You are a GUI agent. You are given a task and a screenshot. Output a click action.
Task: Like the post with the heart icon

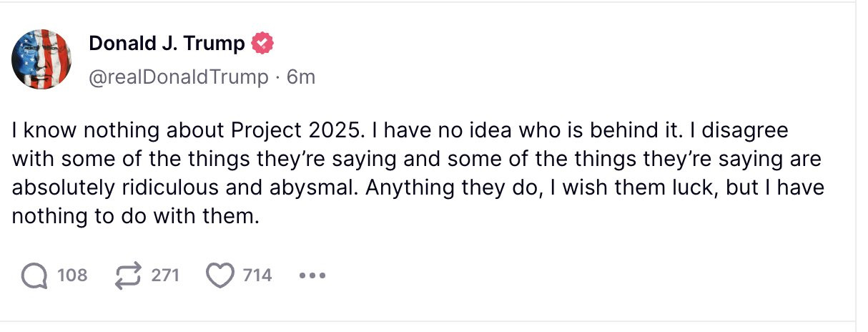[x=220, y=275]
